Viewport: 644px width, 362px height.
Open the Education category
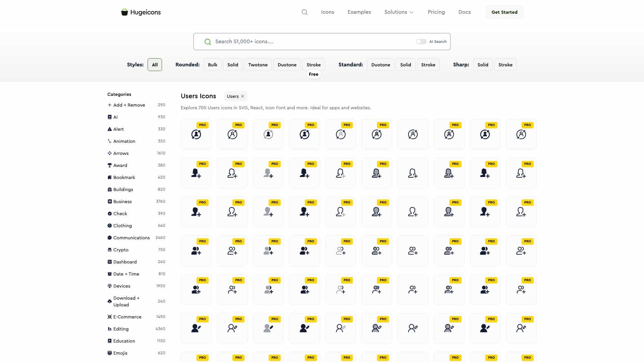pyautogui.click(x=136, y=341)
